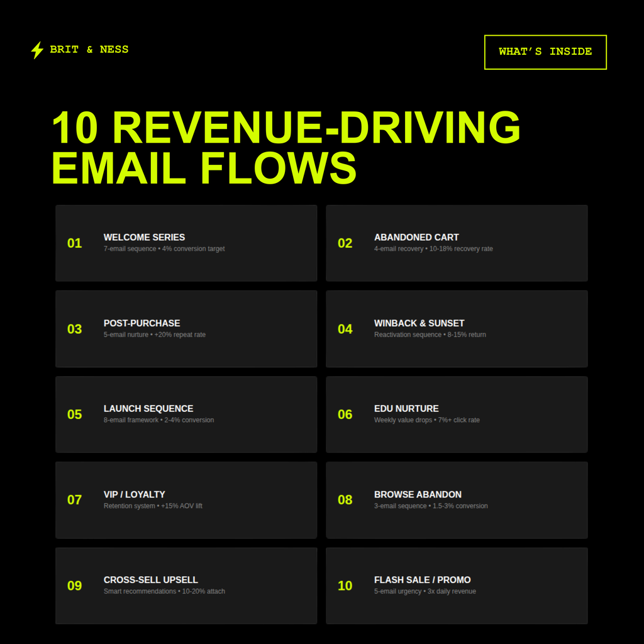Click the What's Inside button
Screen dimensions: 644x644
click(x=545, y=52)
